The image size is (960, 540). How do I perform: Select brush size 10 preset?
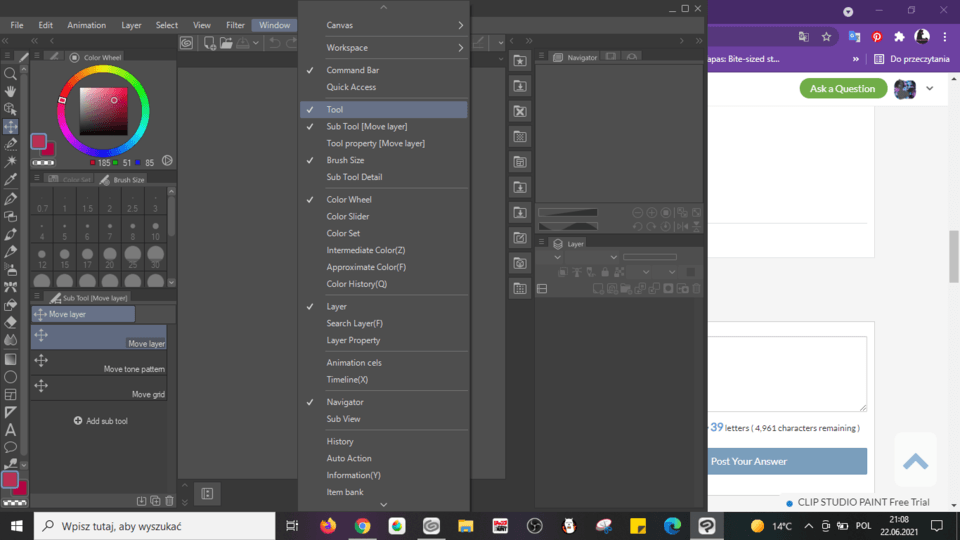click(156, 231)
